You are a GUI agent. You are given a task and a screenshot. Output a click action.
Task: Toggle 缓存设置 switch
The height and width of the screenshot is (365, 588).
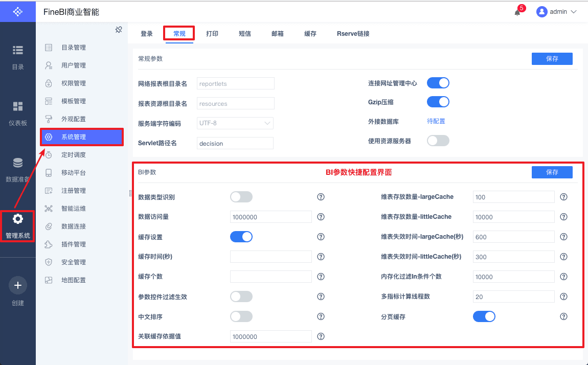241,237
